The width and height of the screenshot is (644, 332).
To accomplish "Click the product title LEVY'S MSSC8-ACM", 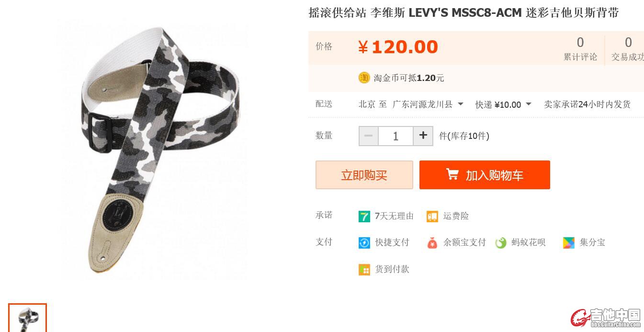I will (465, 13).
